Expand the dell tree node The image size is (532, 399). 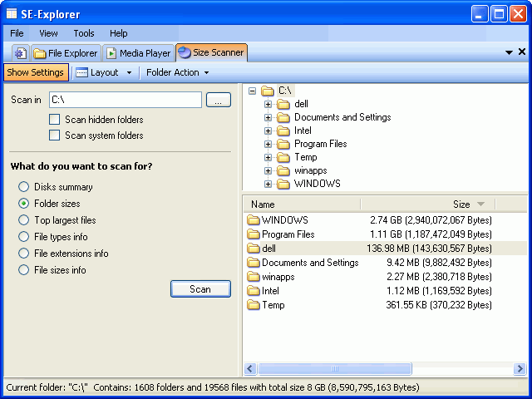tap(268, 104)
